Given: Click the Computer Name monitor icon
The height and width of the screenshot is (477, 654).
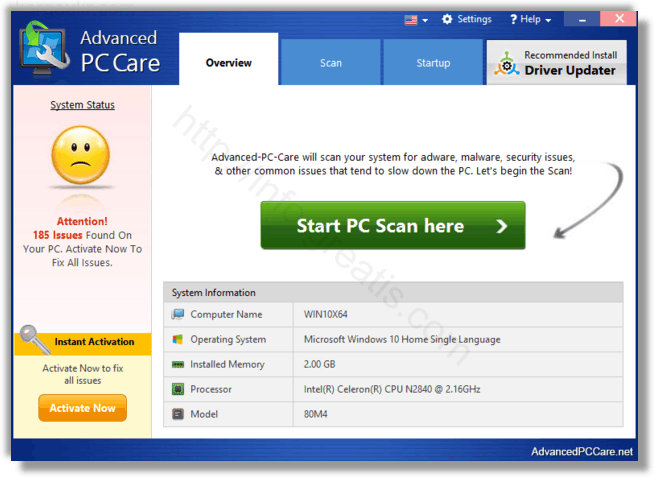Looking at the screenshot, I should point(178,314).
